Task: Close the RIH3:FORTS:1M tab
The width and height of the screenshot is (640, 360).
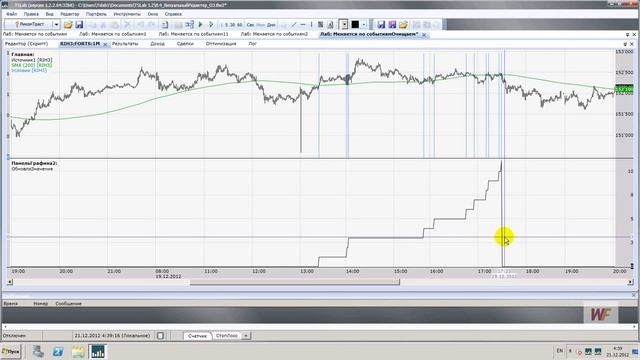Action: (x=105, y=44)
